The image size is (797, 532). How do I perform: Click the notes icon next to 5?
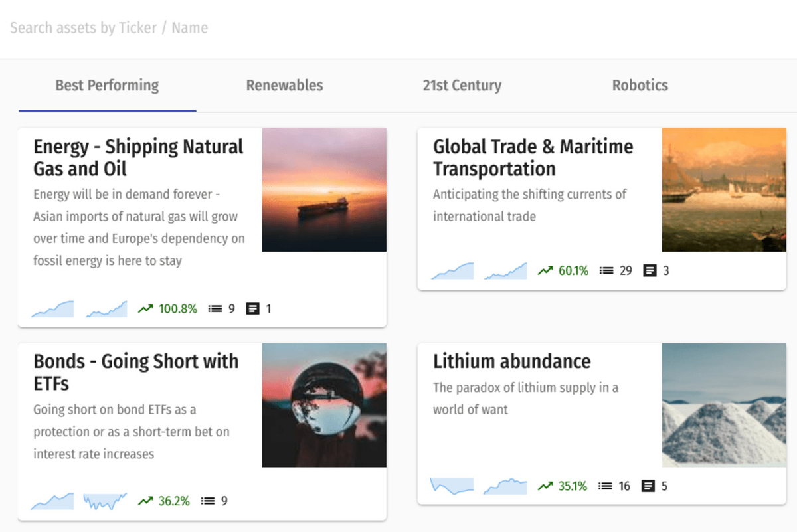(x=648, y=486)
